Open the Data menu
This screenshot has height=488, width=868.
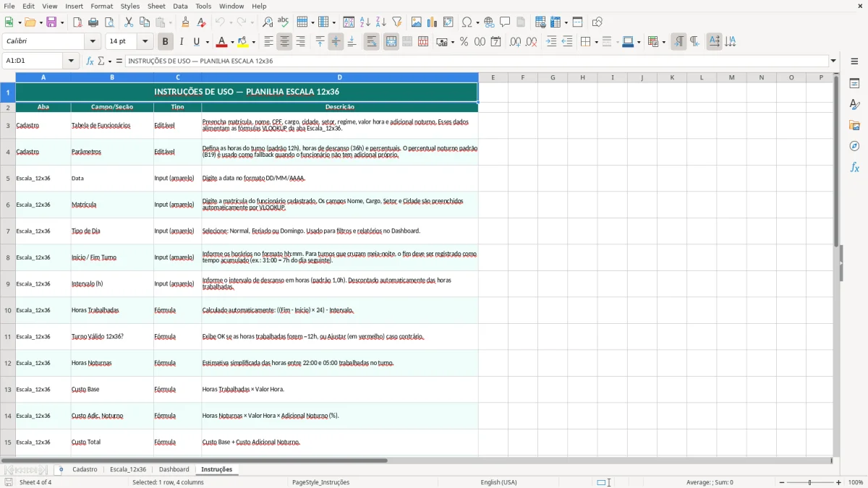pos(180,6)
